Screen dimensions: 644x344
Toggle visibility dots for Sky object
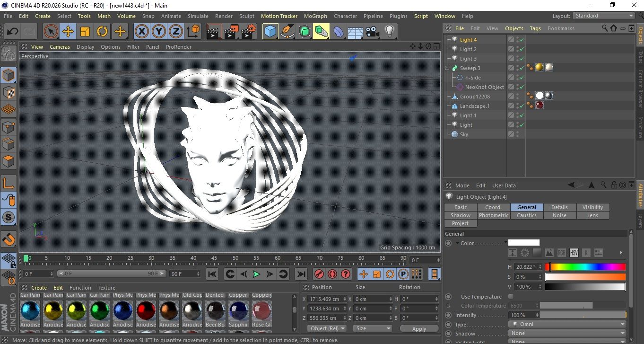pyautogui.click(x=518, y=134)
